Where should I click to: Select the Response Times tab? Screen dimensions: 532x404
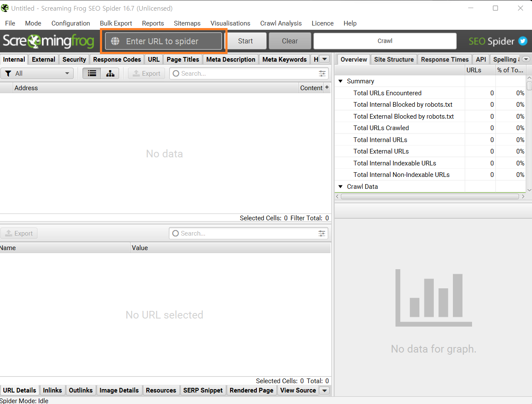click(x=445, y=60)
